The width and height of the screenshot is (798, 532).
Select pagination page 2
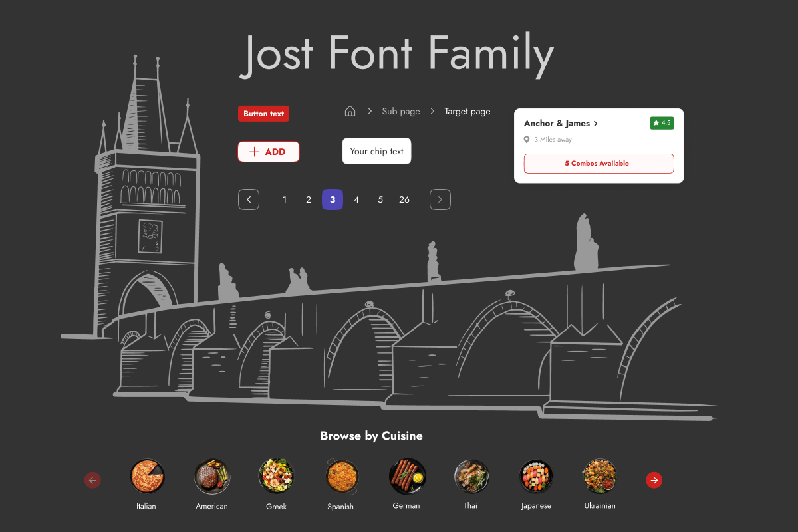pos(309,199)
